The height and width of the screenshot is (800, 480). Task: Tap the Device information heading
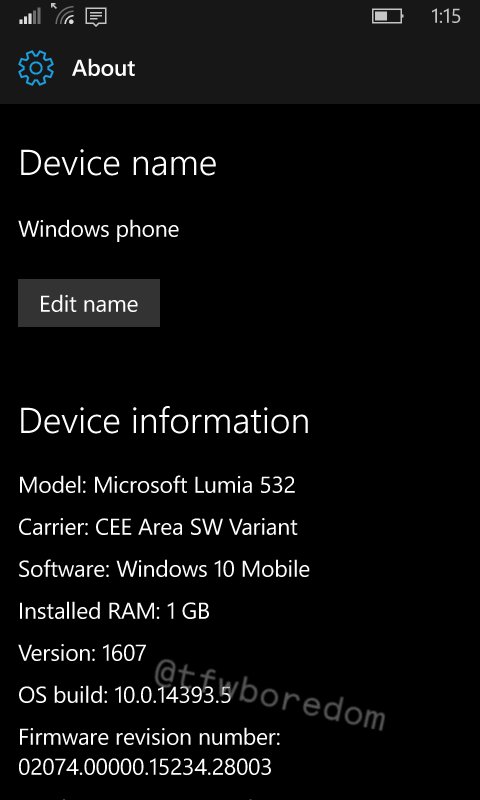[164, 421]
